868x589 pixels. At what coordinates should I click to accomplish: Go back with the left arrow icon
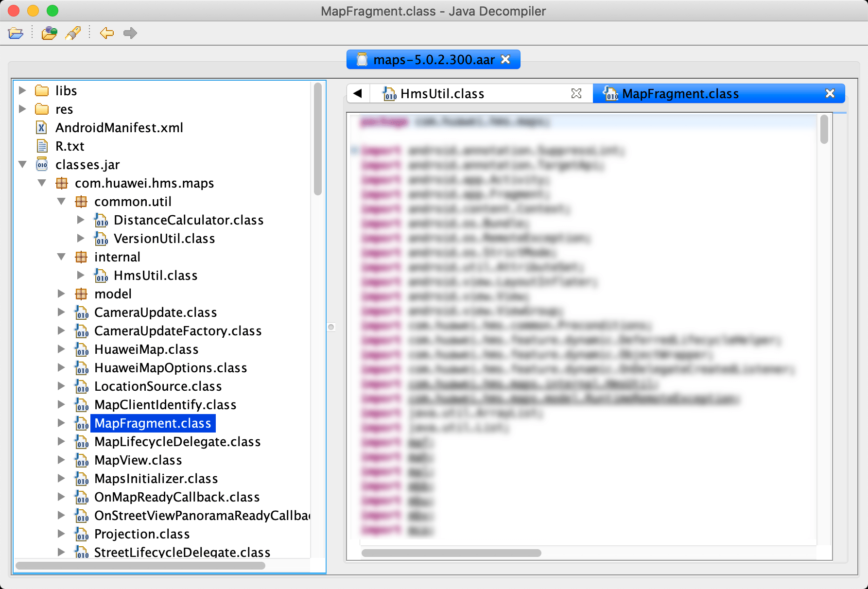point(107,33)
